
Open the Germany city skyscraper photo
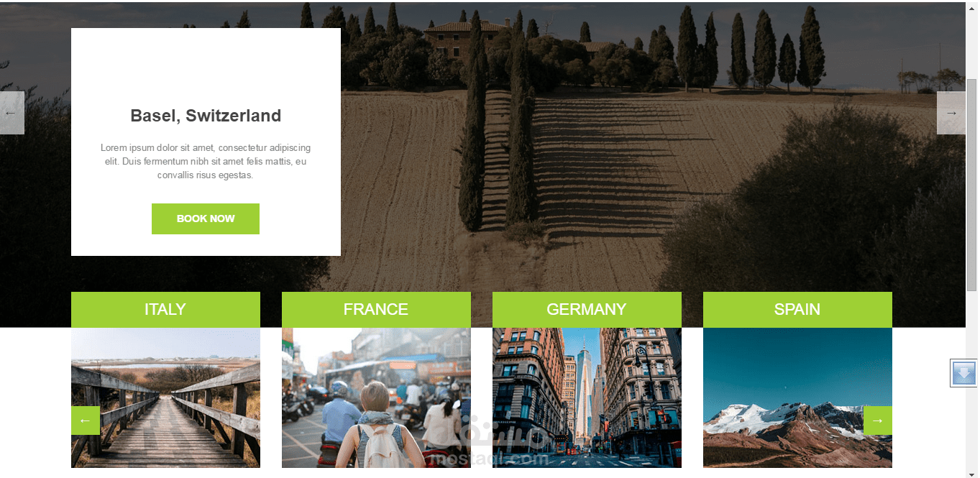pos(587,397)
